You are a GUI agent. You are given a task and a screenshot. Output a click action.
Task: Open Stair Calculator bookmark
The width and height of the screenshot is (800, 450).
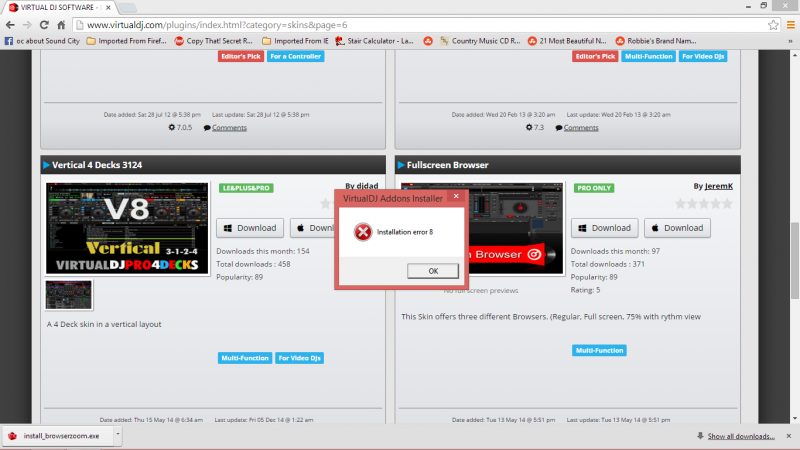374,41
